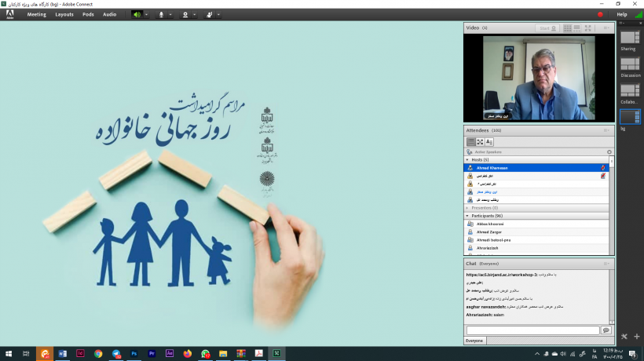Screen dimensions: 644x361
Task: Select Attendees breakout room view icon
Action: 480,142
